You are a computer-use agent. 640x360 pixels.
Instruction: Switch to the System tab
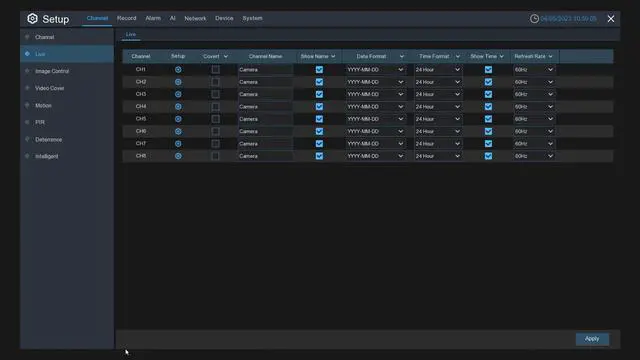252,18
